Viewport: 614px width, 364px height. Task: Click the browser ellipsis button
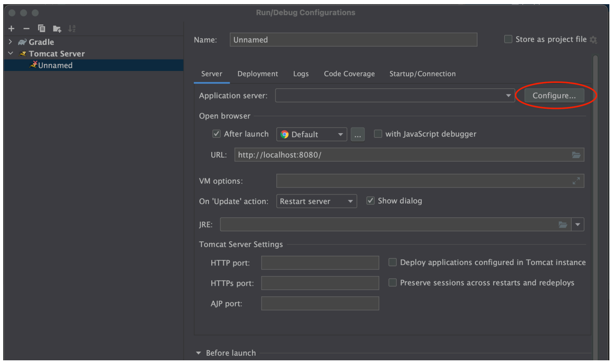click(358, 135)
